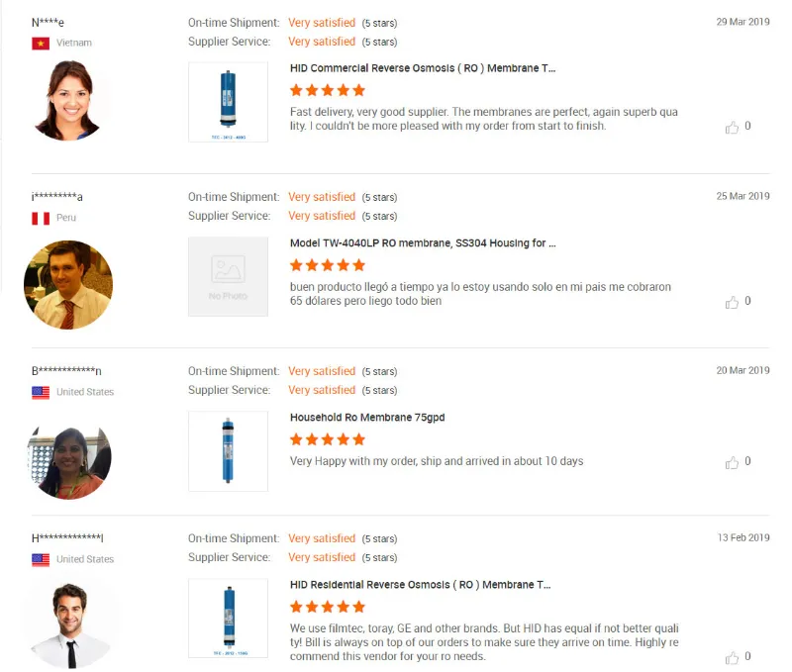Image resolution: width=792 pixels, height=672 pixels.
Task: Click the commercial RO membrane product thumbnail
Action: tap(228, 102)
